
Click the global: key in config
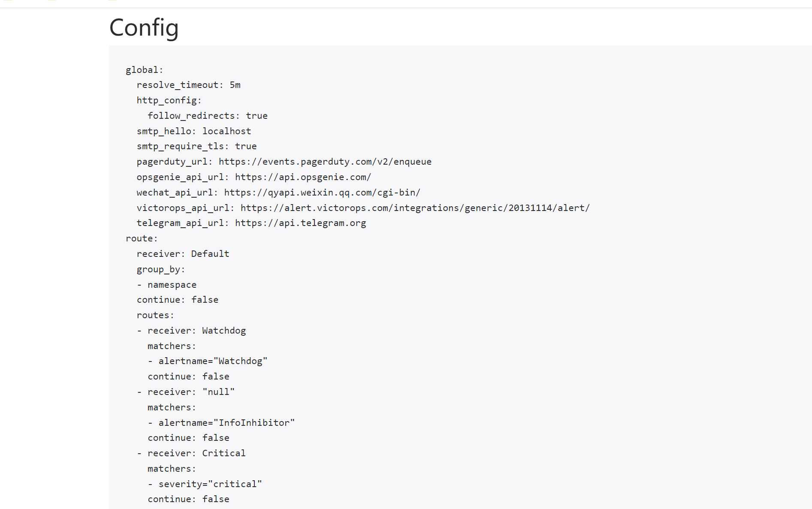point(145,70)
